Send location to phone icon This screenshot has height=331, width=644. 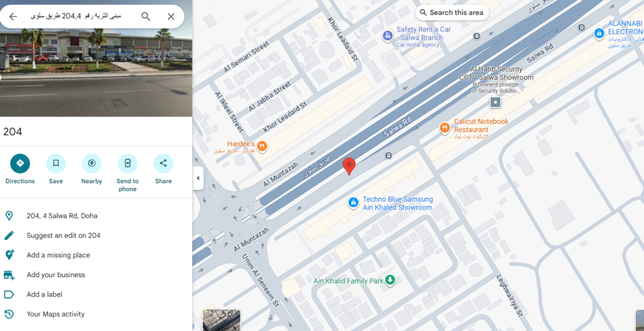point(127,163)
